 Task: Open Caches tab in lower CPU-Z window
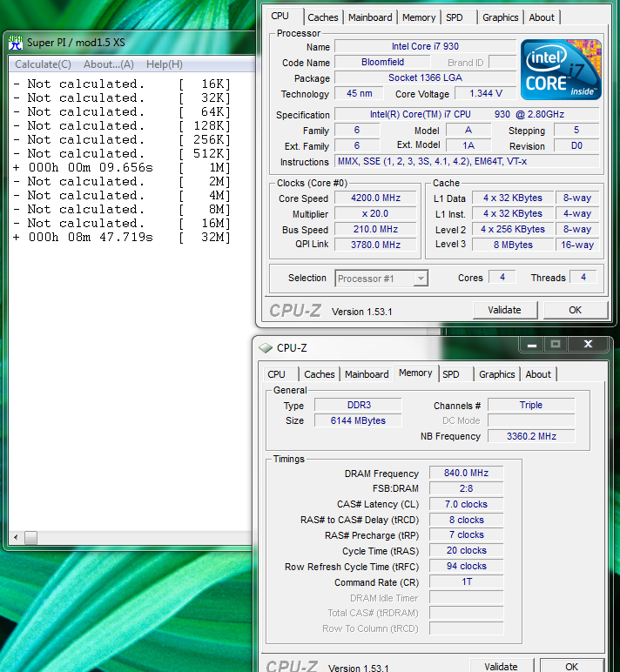click(319, 374)
